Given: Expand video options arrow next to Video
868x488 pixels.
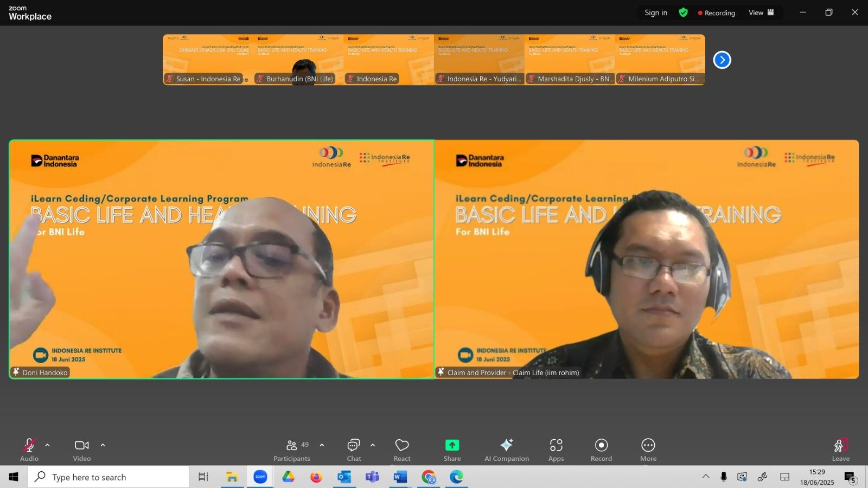Looking at the screenshot, I should point(103,445).
